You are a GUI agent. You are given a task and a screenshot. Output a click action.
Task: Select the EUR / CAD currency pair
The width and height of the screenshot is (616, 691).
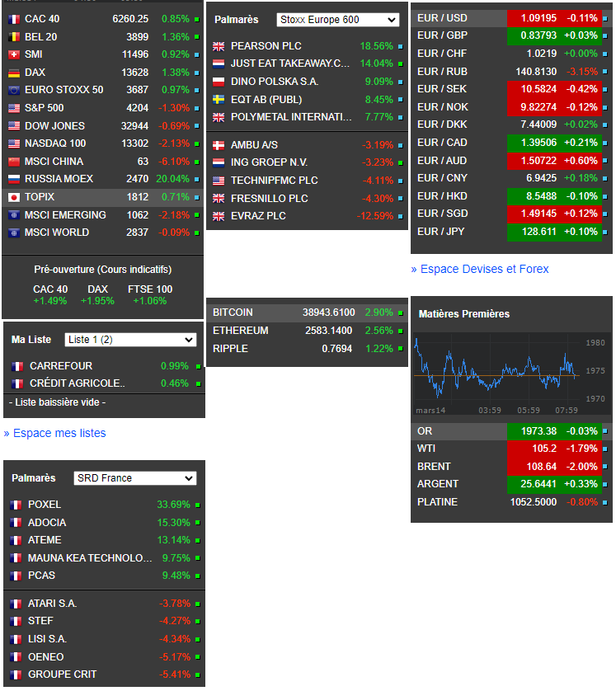[511, 143]
